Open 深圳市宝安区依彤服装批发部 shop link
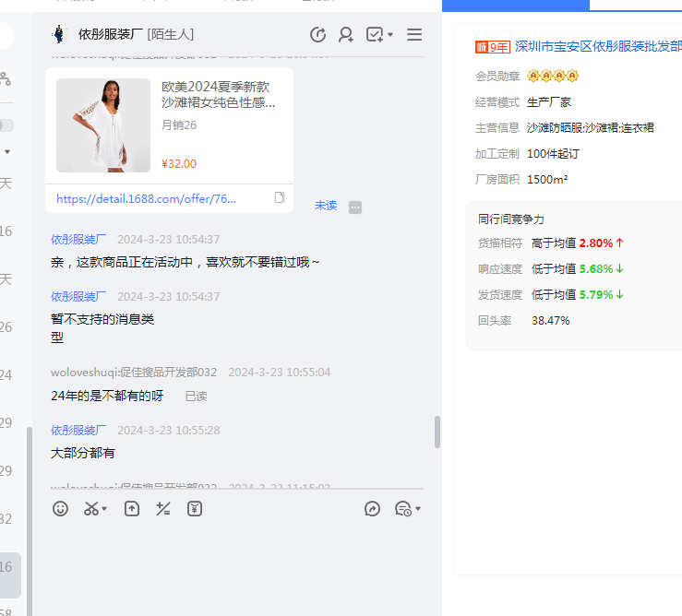Viewport: 682px width, 616px height. click(597, 46)
